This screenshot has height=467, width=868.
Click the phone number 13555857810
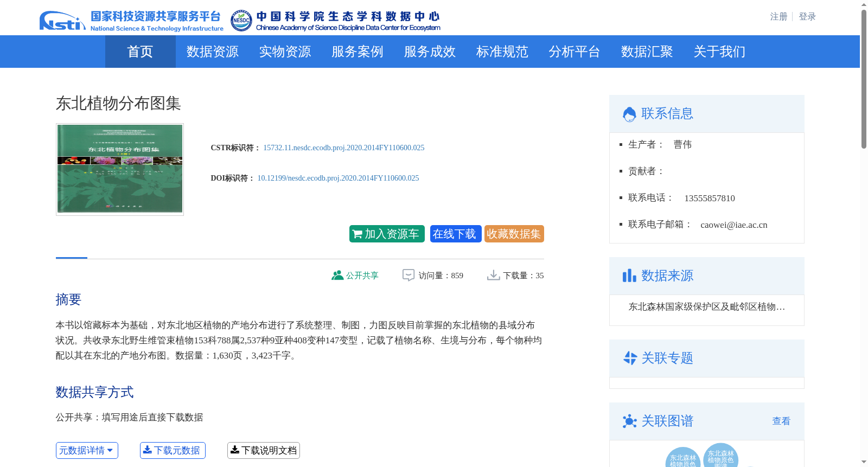pyautogui.click(x=710, y=199)
